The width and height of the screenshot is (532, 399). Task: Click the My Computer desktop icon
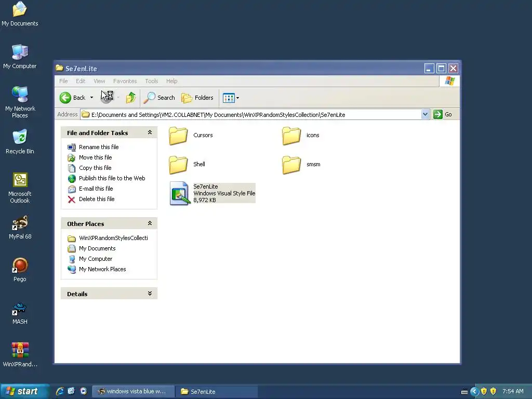pos(20,57)
